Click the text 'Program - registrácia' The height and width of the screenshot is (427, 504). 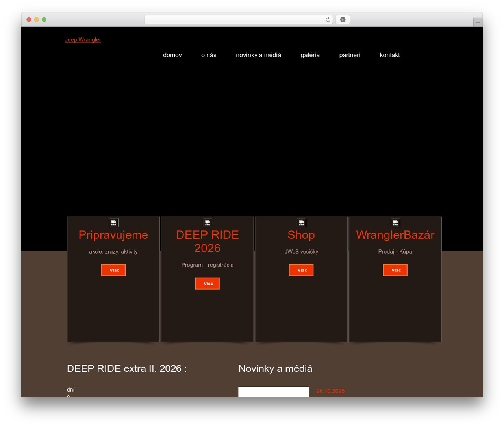[208, 265]
